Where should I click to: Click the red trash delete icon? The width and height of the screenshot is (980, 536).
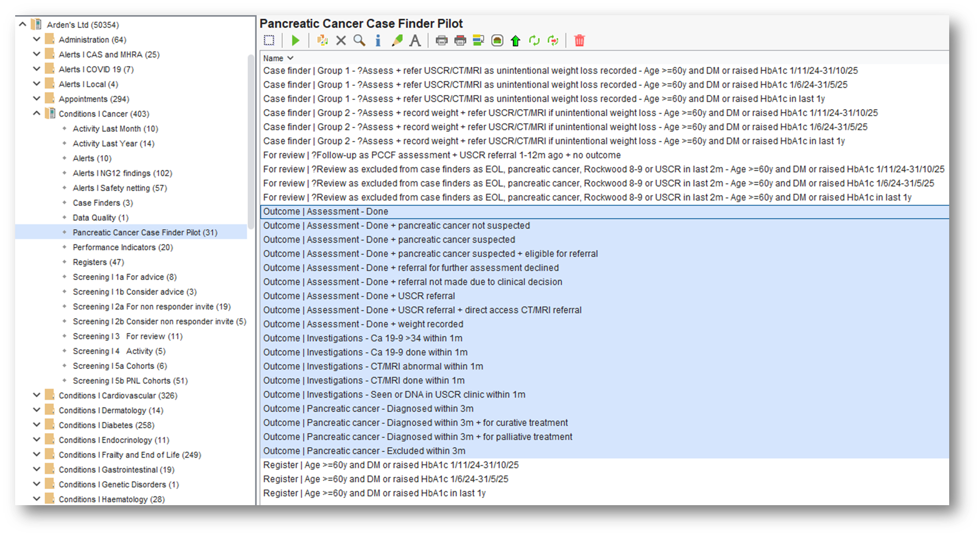click(579, 41)
